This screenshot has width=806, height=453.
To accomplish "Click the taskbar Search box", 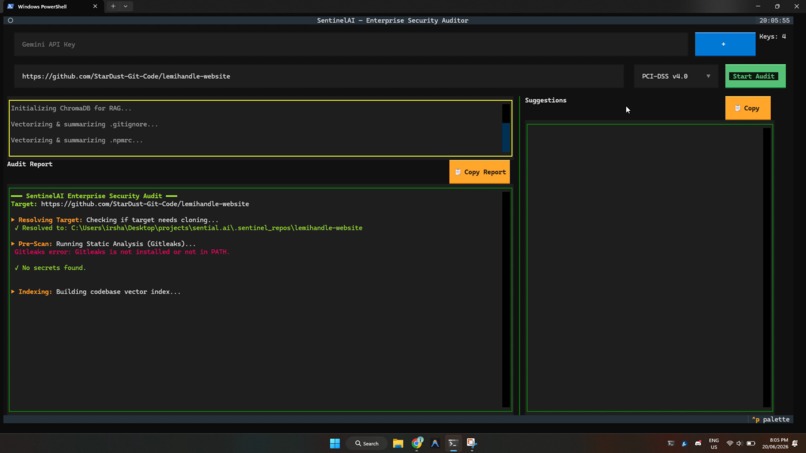I will pyautogui.click(x=367, y=443).
